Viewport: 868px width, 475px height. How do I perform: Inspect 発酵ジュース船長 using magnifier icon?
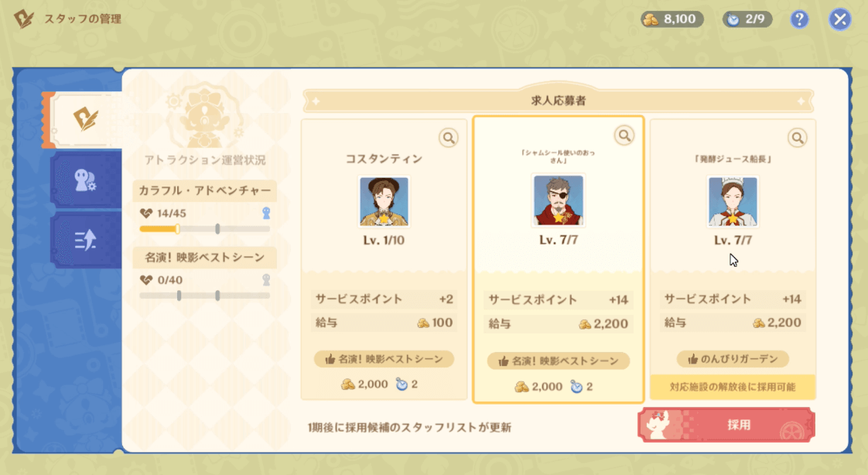click(x=797, y=137)
